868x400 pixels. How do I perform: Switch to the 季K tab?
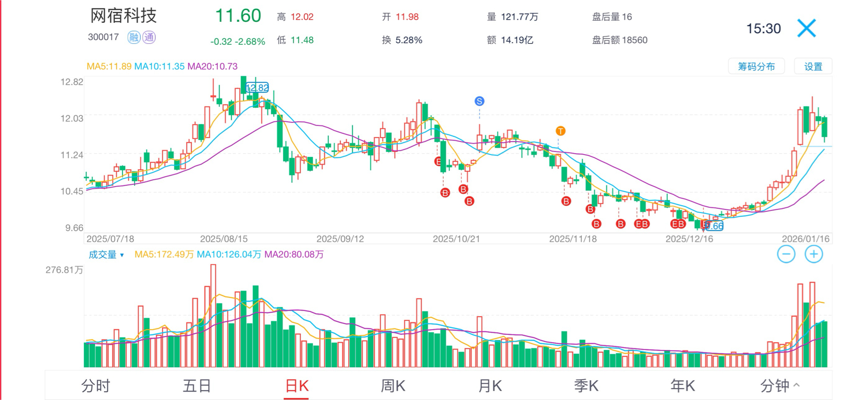coord(586,386)
